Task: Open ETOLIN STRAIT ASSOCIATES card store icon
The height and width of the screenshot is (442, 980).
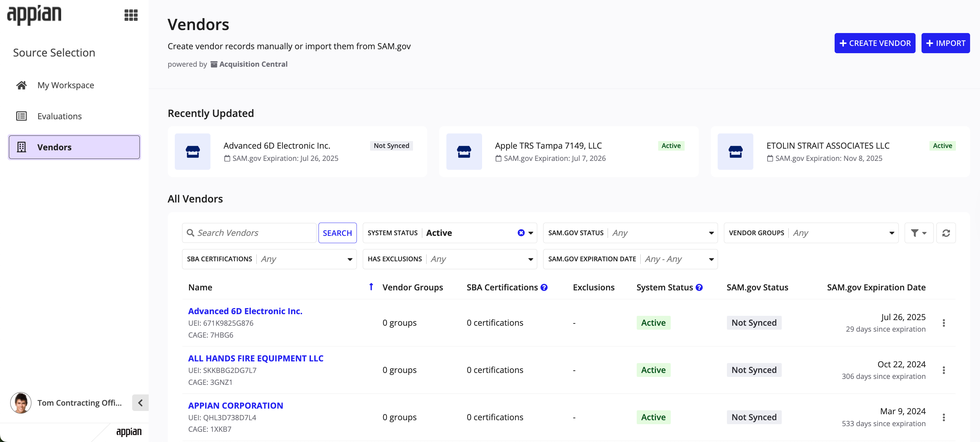Action: click(735, 151)
